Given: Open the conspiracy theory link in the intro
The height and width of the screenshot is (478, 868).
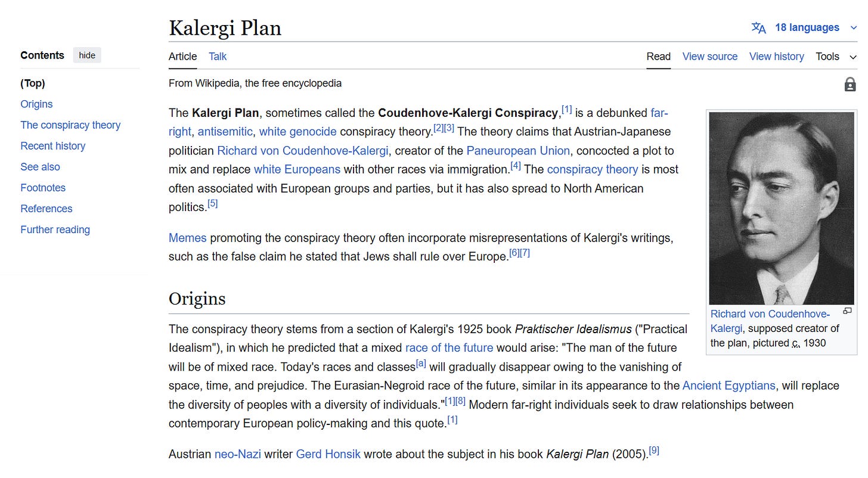Looking at the screenshot, I should [593, 169].
